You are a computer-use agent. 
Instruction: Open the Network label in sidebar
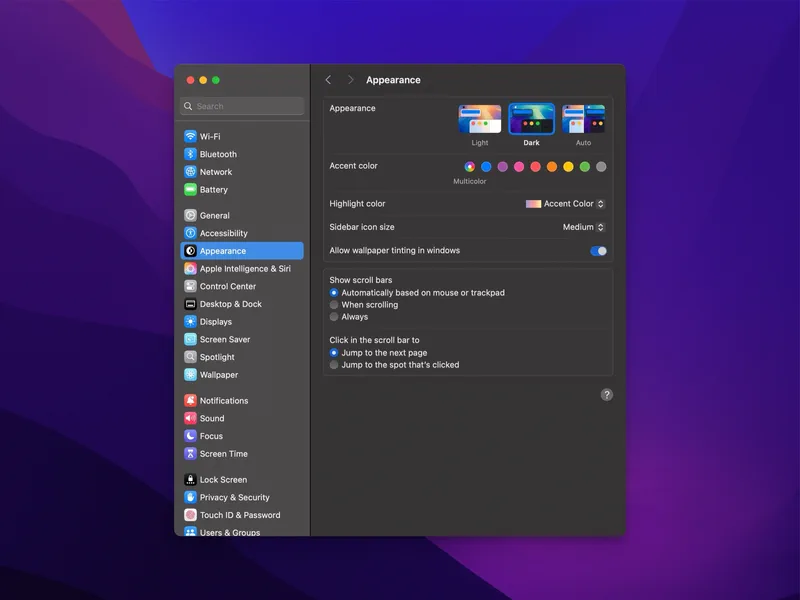pyautogui.click(x=216, y=172)
